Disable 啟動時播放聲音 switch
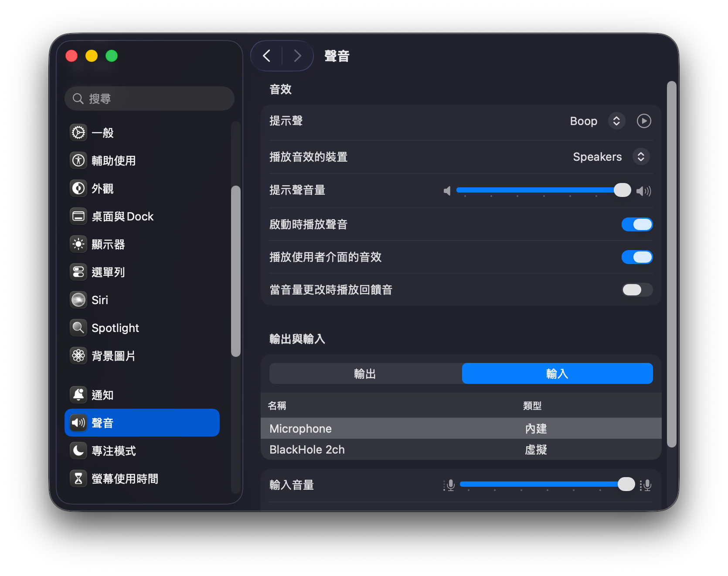The height and width of the screenshot is (576, 728). (x=637, y=224)
